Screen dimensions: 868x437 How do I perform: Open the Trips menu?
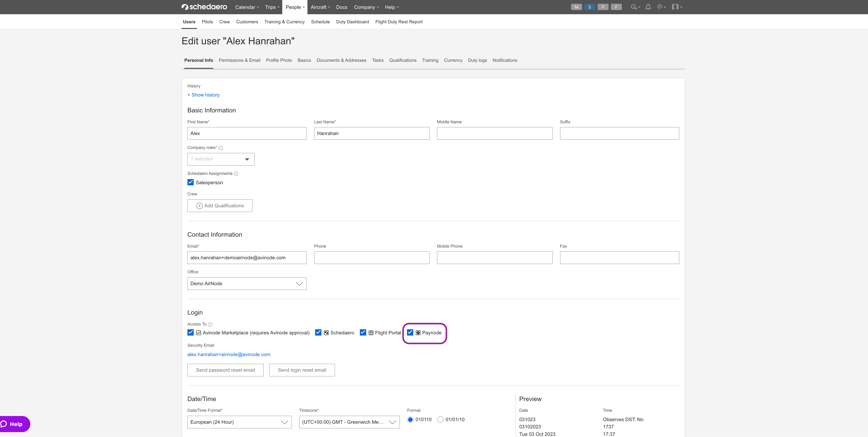[272, 7]
